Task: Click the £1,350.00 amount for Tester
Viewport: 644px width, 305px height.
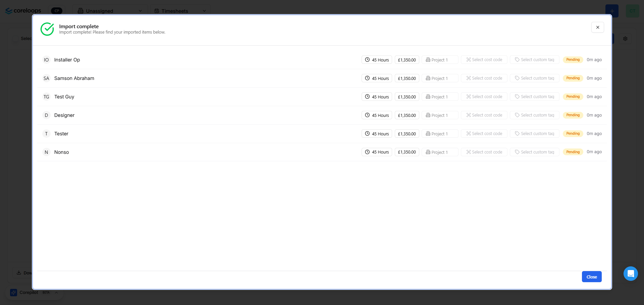Action: coord(407,134)
